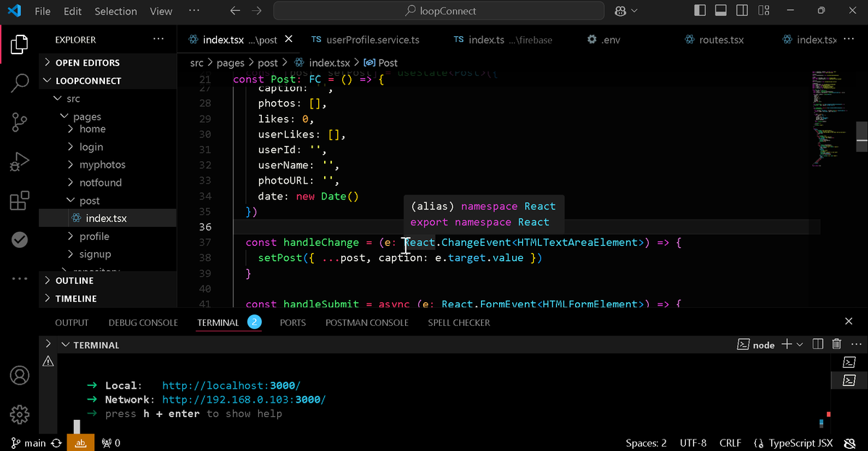Toggle the secondary side bar layout

[742, 11]
